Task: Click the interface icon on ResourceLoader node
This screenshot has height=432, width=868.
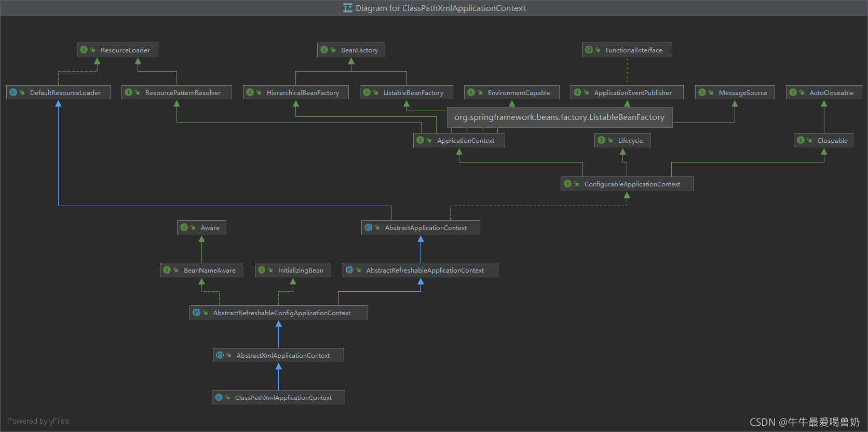Action: (x=84, y=50)
